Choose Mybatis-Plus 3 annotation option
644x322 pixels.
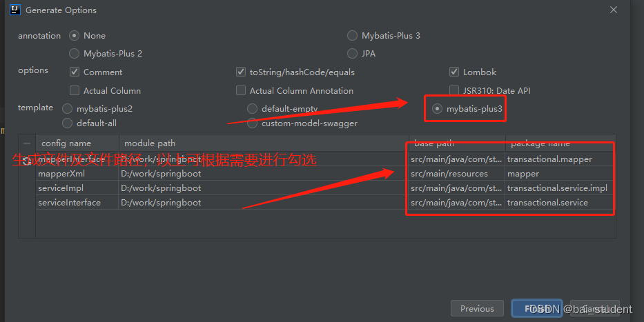[x=352, y=36]
